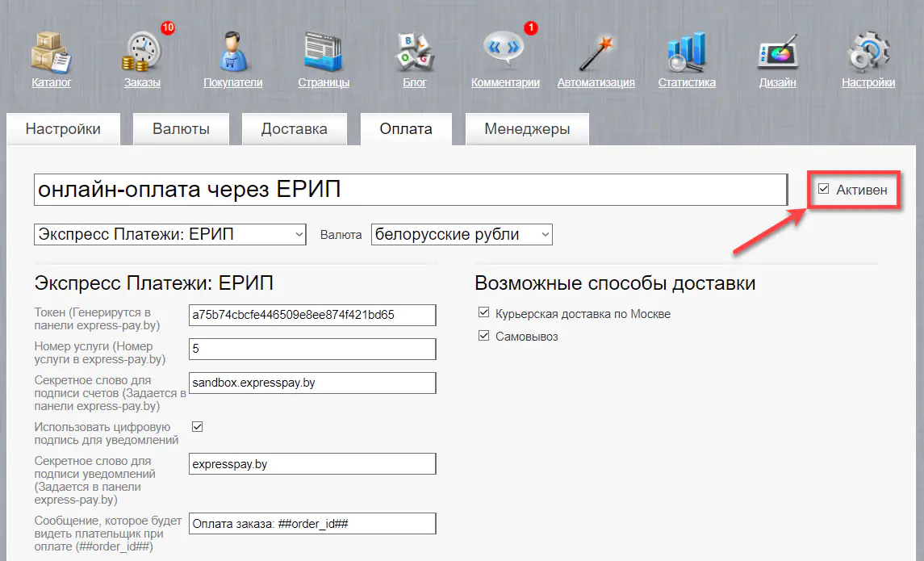
Task: Switch to the Доставка tab
Action: click(x=294, y=128)
